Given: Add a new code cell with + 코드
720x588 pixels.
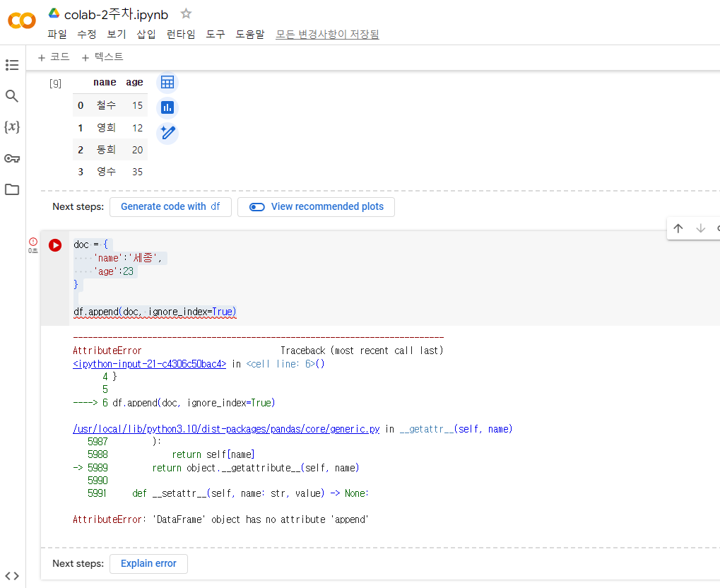Looking at the screenshot, I should [x=54, y=57].
